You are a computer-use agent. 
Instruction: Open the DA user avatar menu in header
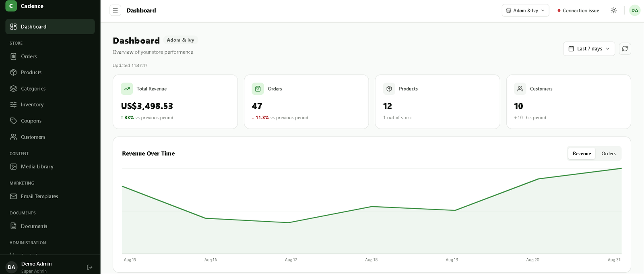635,10
